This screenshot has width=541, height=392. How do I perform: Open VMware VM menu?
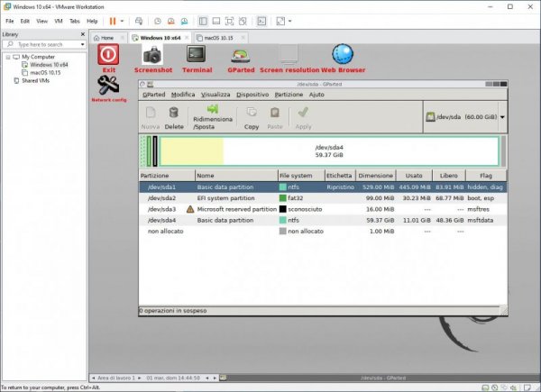pyautogui.click(x=59, y=21)
